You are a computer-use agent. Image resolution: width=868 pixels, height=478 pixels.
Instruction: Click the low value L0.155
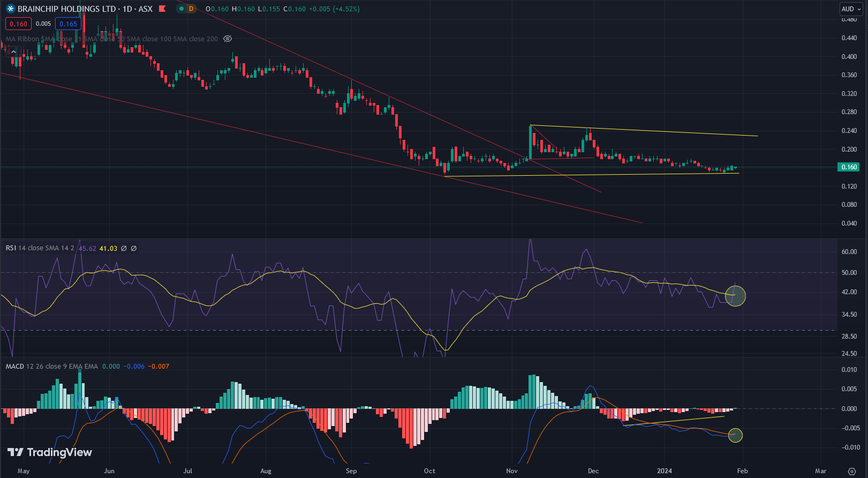pos(269,9)
